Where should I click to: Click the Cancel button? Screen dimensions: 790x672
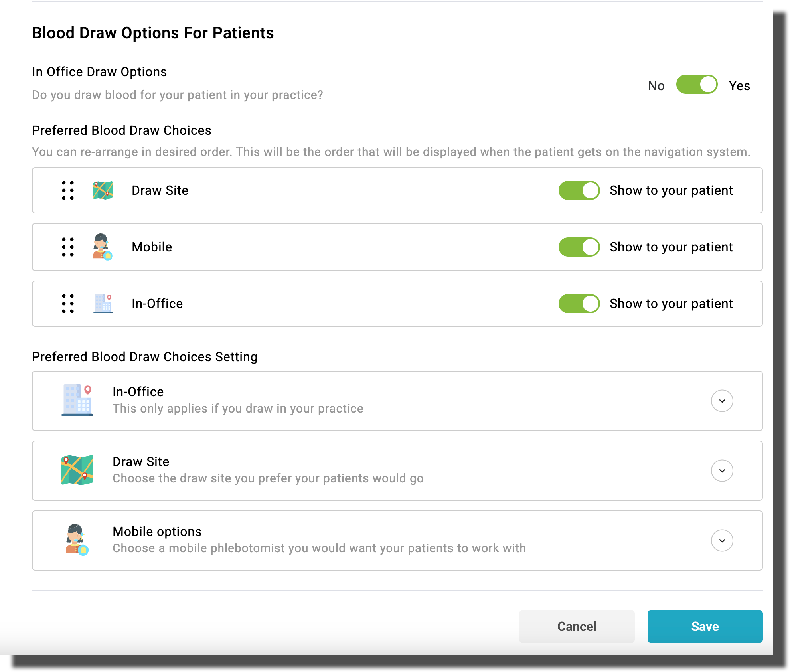point(577,626)
